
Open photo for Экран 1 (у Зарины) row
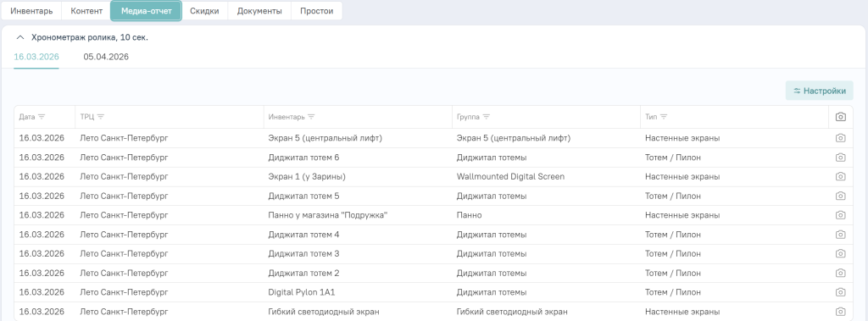[840, 176]
